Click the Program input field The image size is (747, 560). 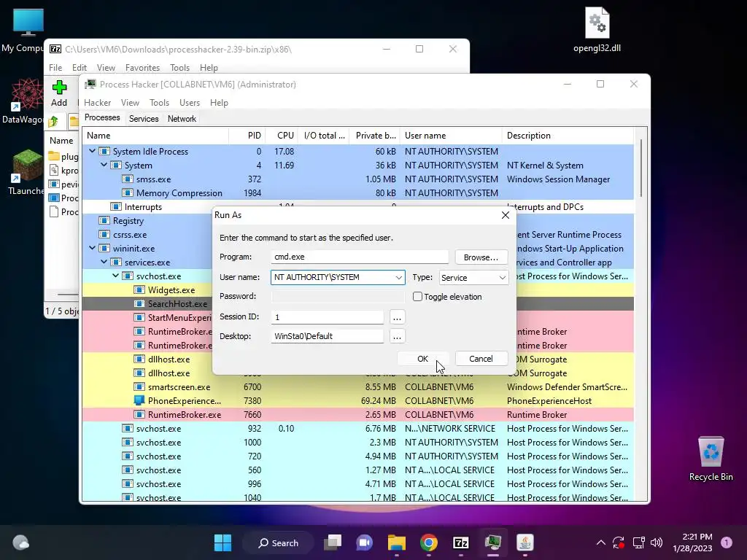(360, 257)
